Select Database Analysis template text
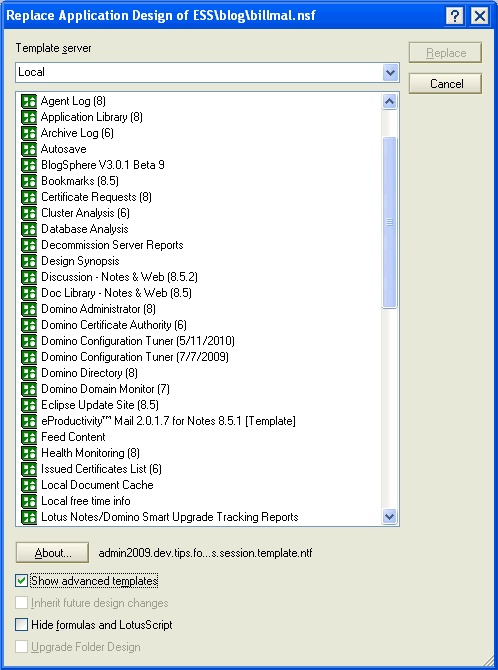Screen dimensions: 498x670 tap(85, 229)
